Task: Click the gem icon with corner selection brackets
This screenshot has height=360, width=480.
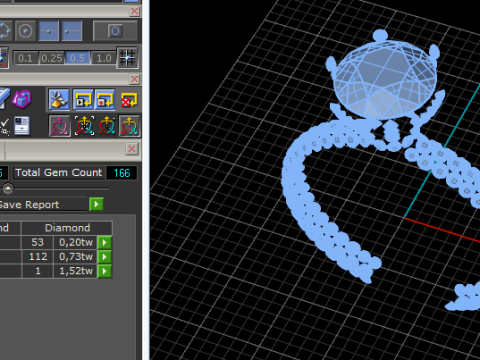Action: coord(84,126)
